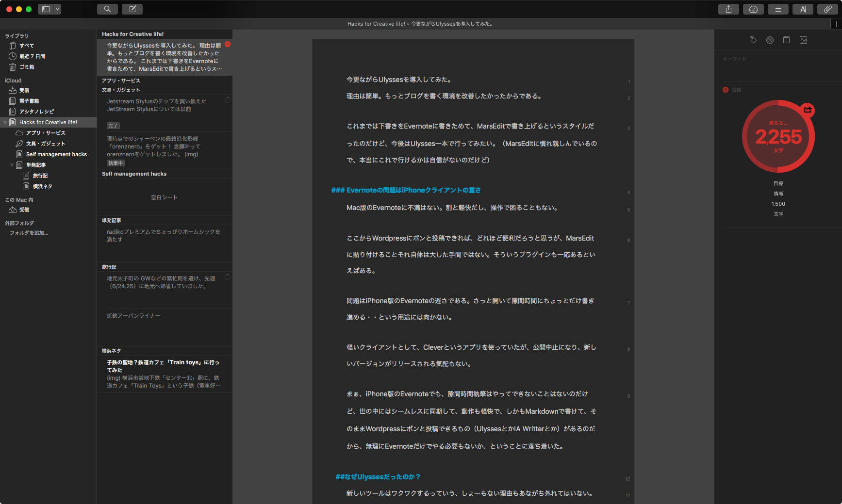This screenshot has width=842, height=504.
Task: Show the sheet navigation list icon
Action: [x=778, y=9]
